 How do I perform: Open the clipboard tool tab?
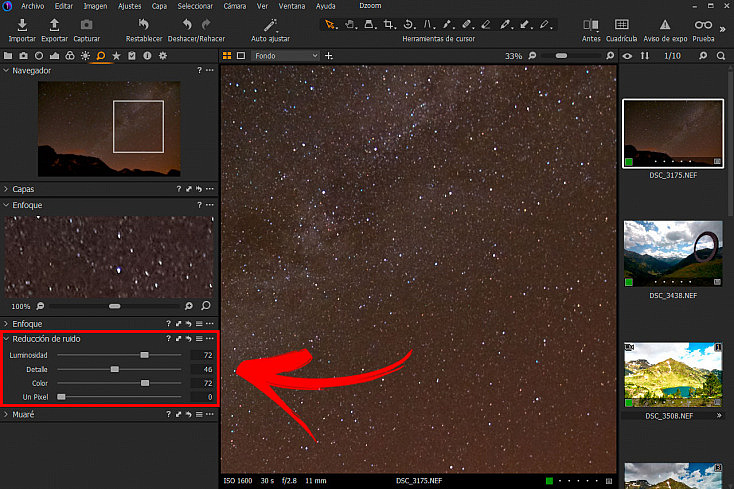pos(132,56)
